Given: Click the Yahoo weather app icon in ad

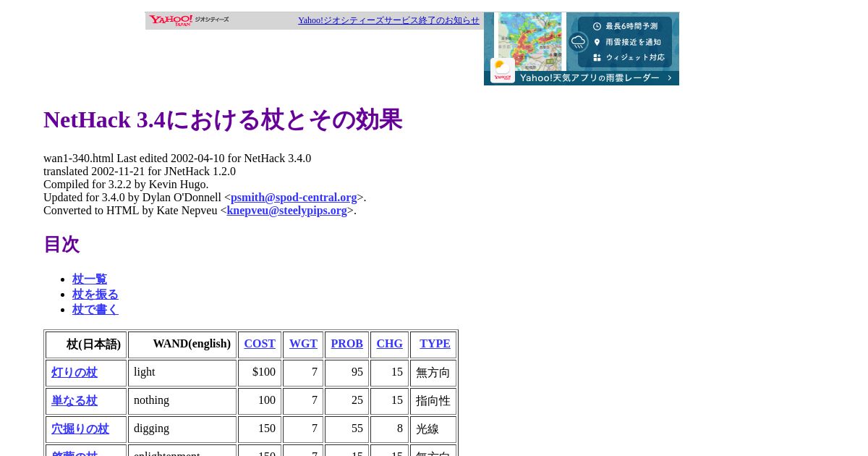Looking at the screenshot, I should pos(503,70).
